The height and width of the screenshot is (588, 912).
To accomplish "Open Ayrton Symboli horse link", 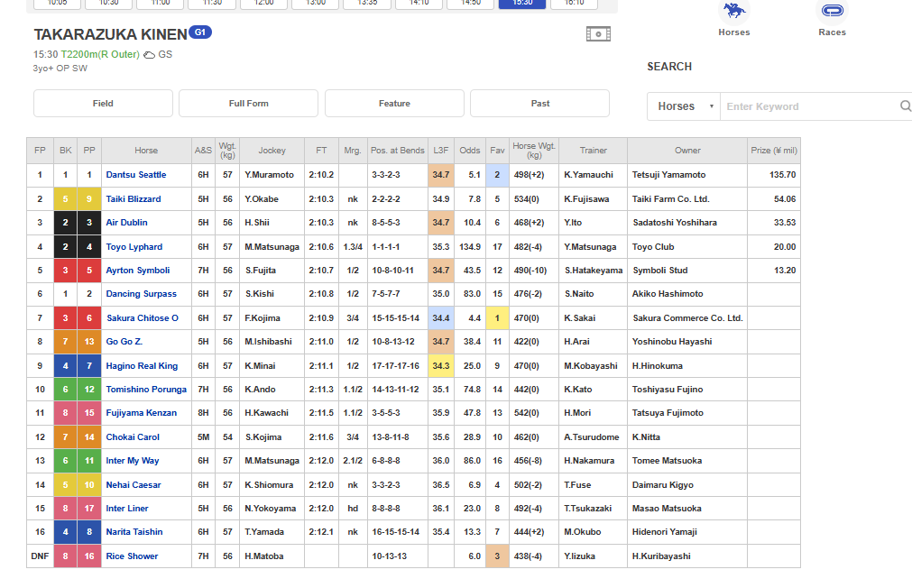I will coord(138,270).
